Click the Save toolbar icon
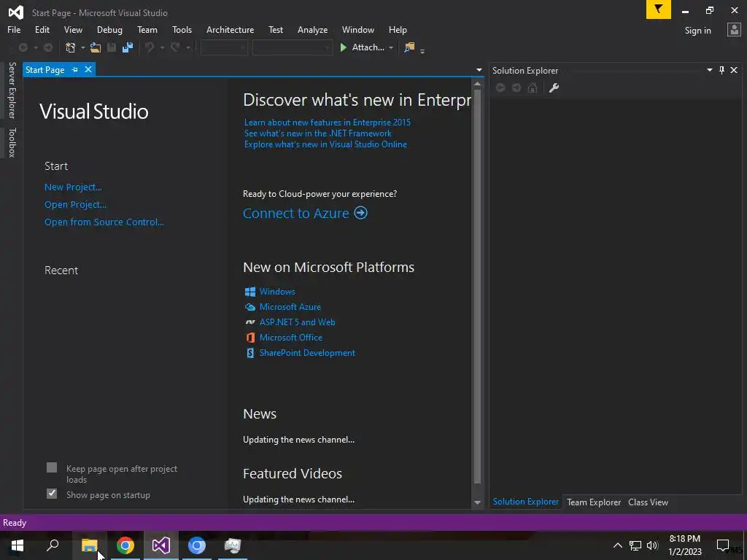This screenshot has width=747, height=560. point(112,47)
